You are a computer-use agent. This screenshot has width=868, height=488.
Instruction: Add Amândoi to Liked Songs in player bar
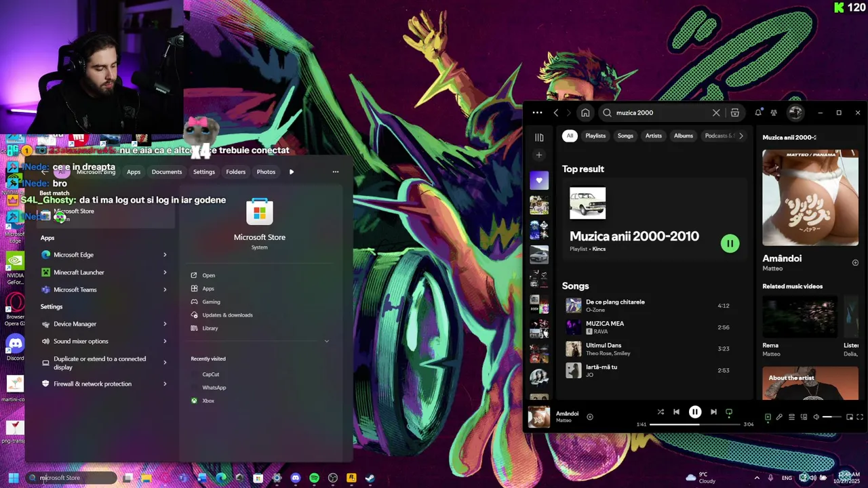(589, 417)
